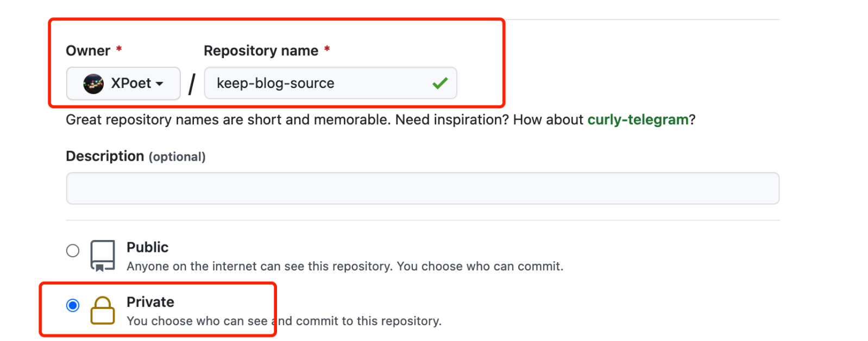Click the "Owner" field label
This screenshot has width=868, height=341.
pyautogui.click(x=88, y=50)
